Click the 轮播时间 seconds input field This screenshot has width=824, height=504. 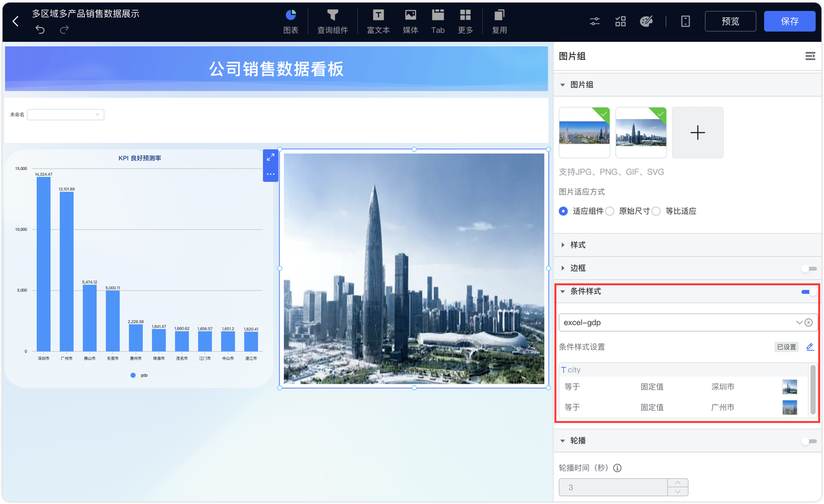[613, 487]
